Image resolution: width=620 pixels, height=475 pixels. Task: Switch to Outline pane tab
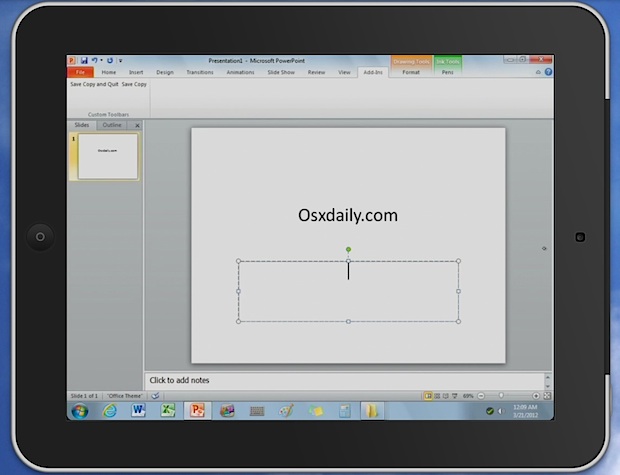(x=112, y=125)
